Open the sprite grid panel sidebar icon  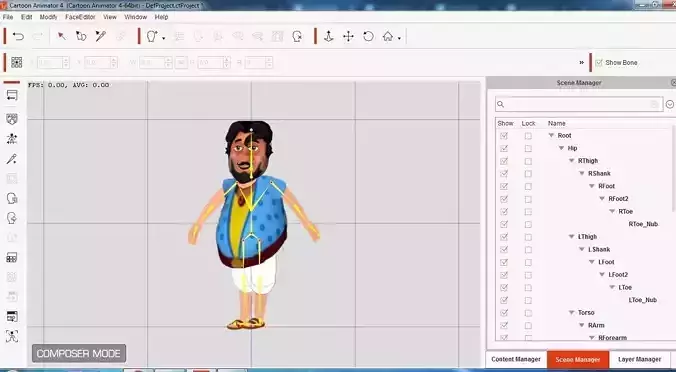pyautogui.click(x=12, y=258)
